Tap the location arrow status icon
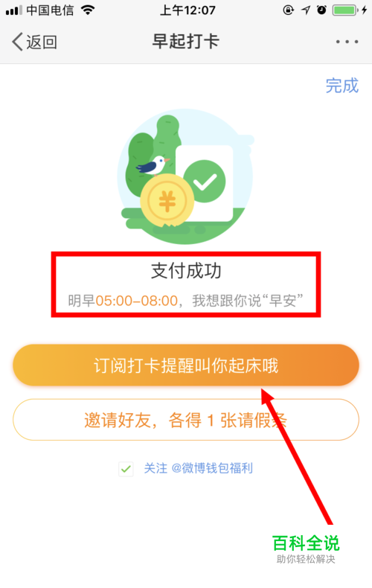The width and height of the screenshot is (372, 588). coord(306,10)
